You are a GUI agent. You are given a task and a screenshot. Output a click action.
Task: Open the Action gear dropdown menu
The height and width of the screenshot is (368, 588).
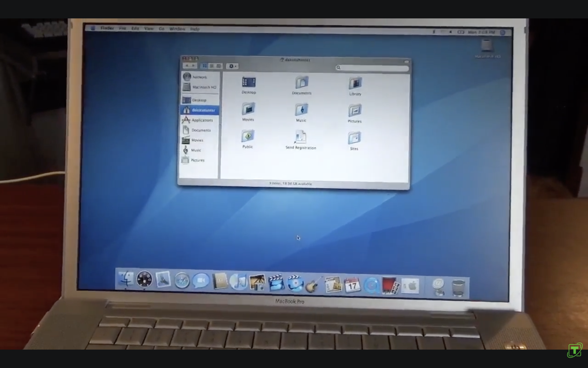click(x=232, y=66)
